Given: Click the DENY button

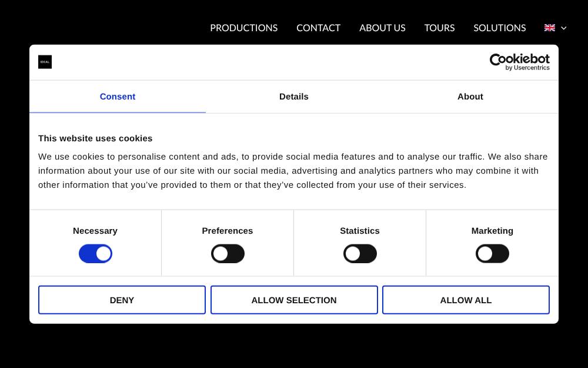Looking at the screenshot, I should pyautogui.click(x=122, y=300).
